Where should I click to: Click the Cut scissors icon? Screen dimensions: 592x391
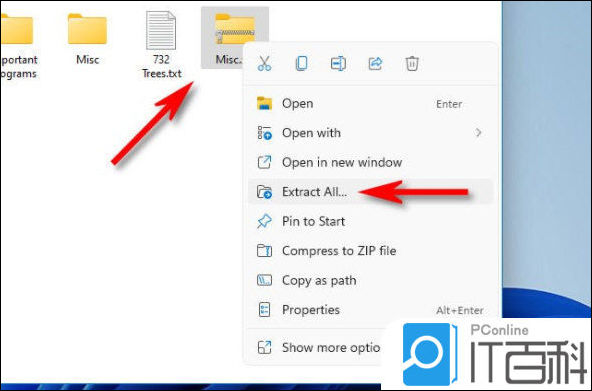coord(264,63)
